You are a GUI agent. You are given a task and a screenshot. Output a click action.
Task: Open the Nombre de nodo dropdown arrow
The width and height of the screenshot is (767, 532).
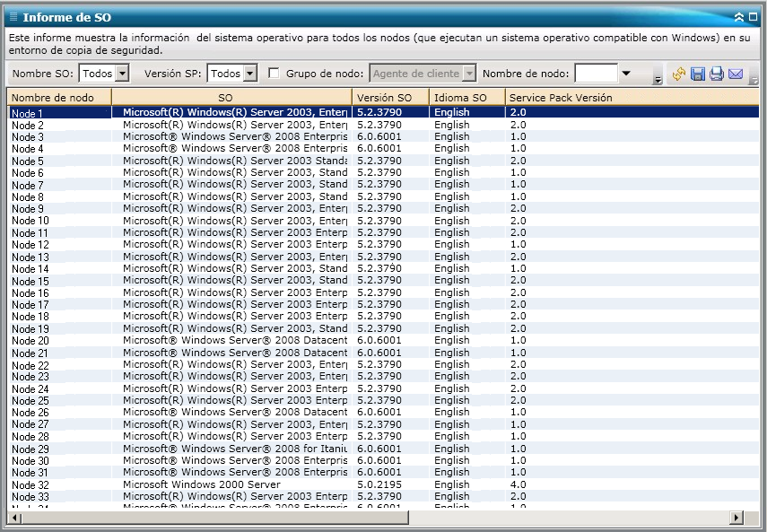626,74
